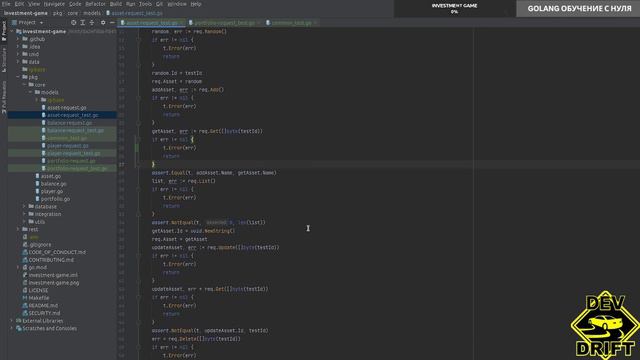Open the Tools menu
This screenshot has width=640, height=360.
click(x=145, y=4)
